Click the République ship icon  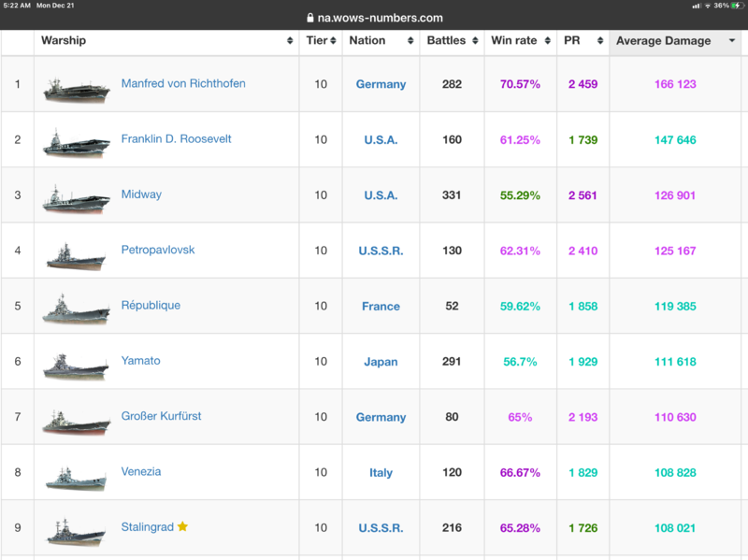(76, 309)
